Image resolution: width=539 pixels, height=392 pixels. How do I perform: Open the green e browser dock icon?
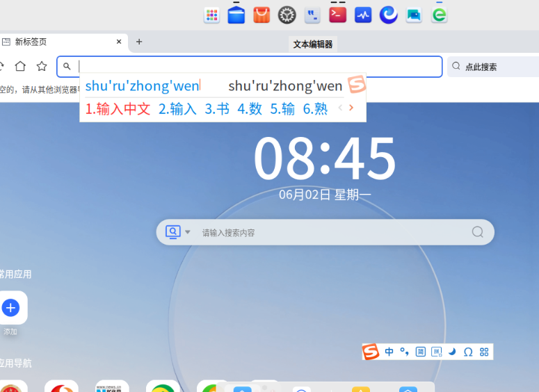click(x=440, y=15)
